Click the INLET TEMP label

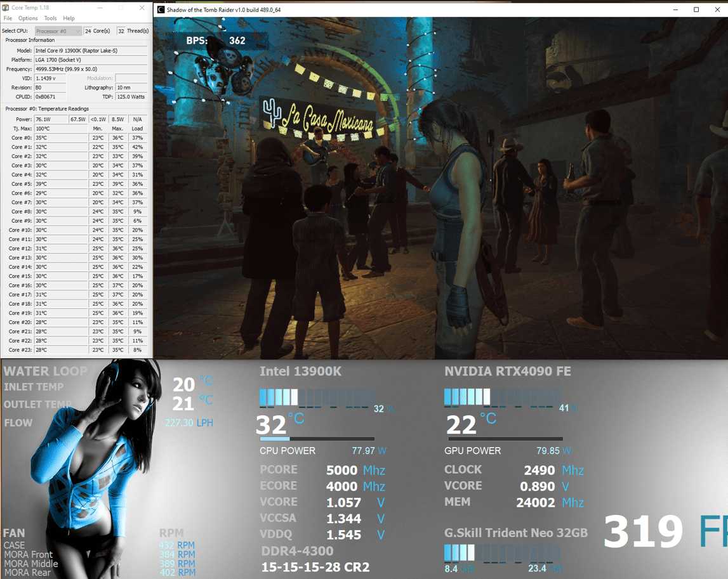click(x=34, y=387)
